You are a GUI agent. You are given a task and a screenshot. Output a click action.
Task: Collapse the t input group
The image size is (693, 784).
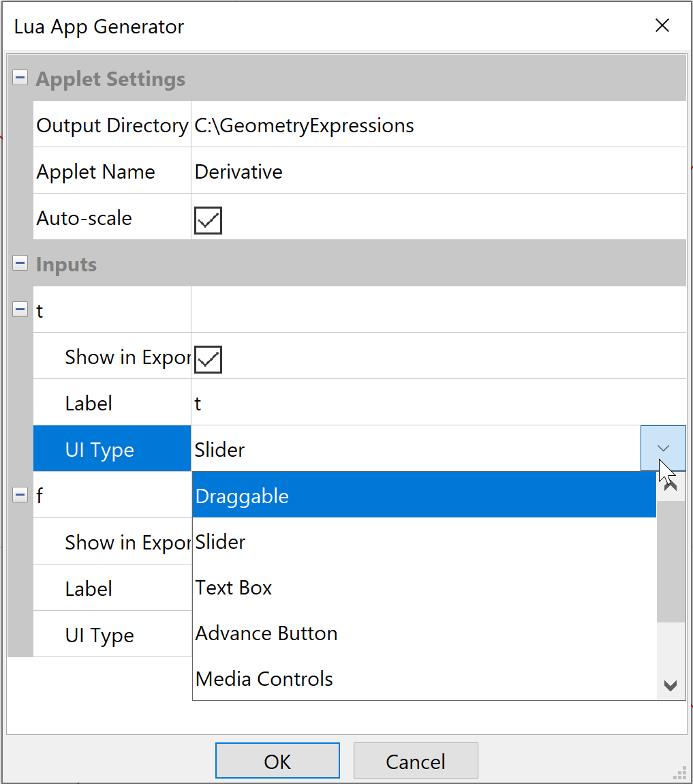coord(20,310)
